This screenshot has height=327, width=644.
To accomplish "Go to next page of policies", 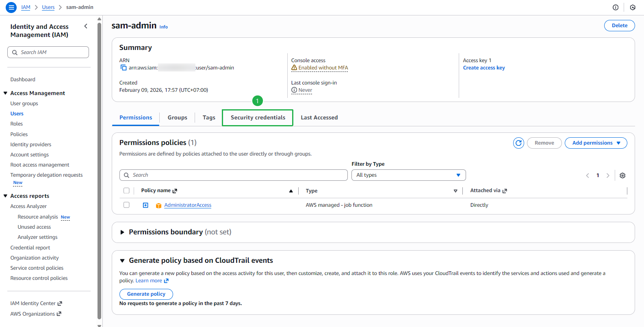I will [608, 175].
